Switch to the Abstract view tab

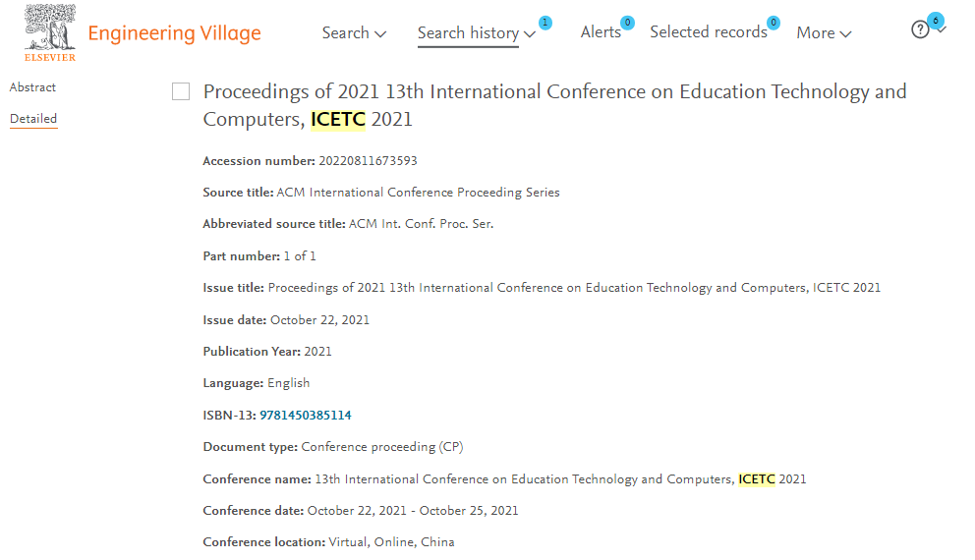coord(32,87)
